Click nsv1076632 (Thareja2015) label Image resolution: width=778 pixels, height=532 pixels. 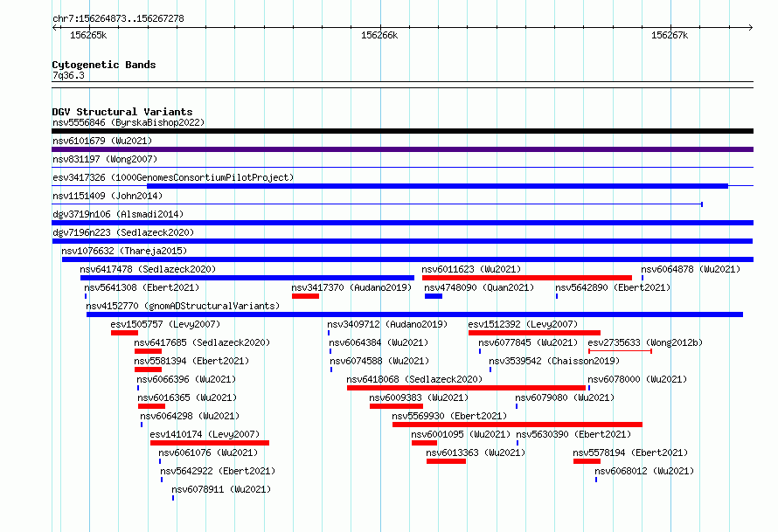click(x=124, y=251)
